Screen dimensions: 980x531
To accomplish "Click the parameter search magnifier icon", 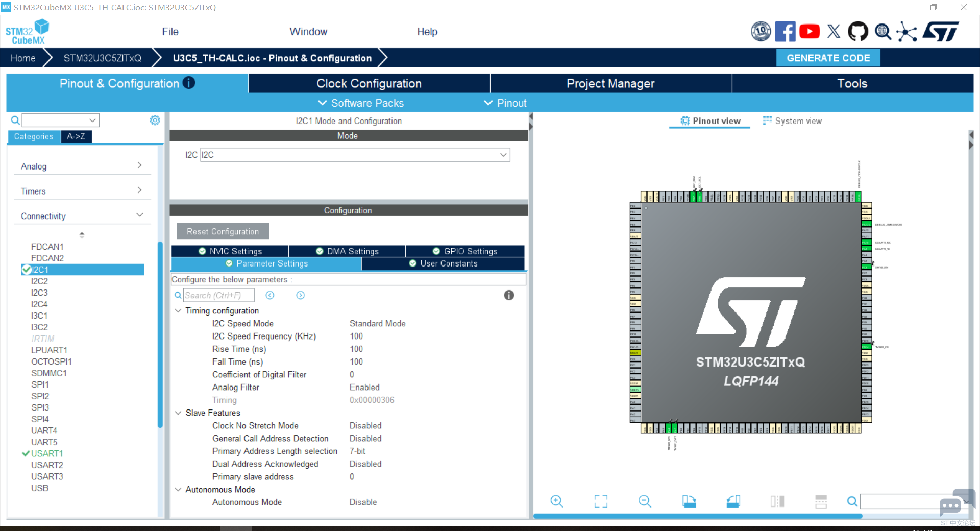I will pyautogui.click(x=178, y=295).
